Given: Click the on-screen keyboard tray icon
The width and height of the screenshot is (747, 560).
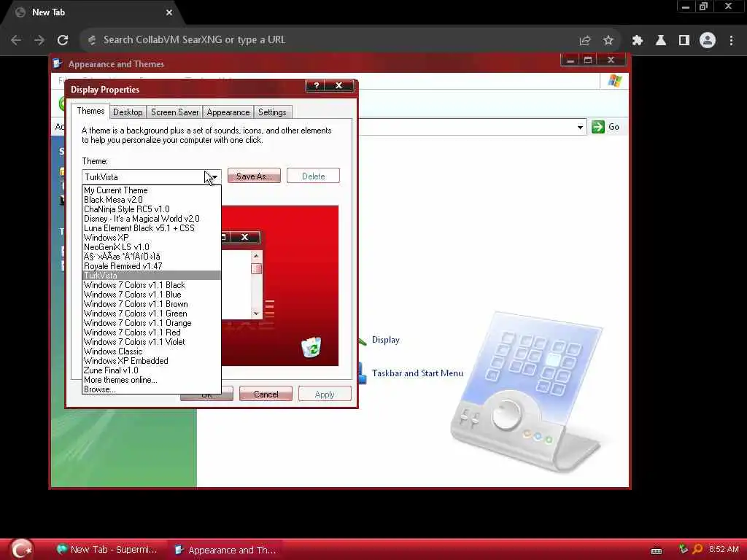Looking at the screenshot, I should point(657,551).
